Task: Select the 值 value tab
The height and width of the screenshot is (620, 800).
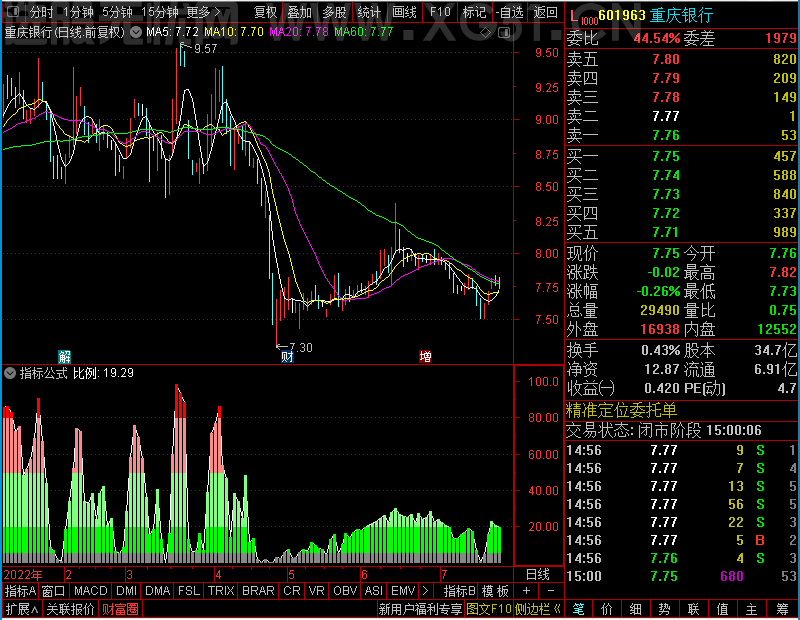Action: coord(722,609)
